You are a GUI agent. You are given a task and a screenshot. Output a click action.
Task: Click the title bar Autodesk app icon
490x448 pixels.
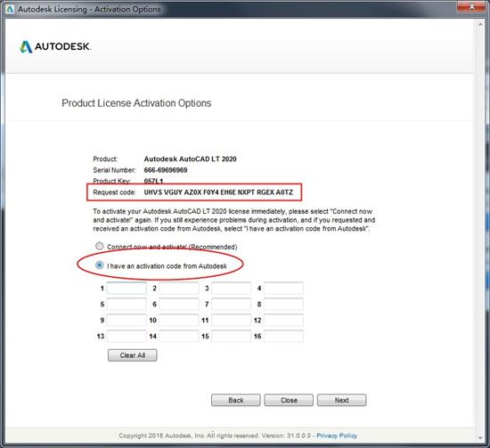tap(10, 10)
